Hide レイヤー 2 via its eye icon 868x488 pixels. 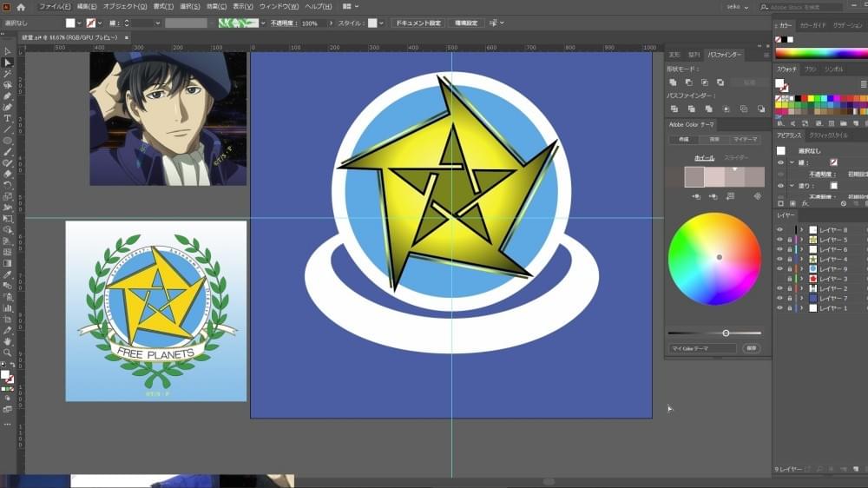(780, 288)
